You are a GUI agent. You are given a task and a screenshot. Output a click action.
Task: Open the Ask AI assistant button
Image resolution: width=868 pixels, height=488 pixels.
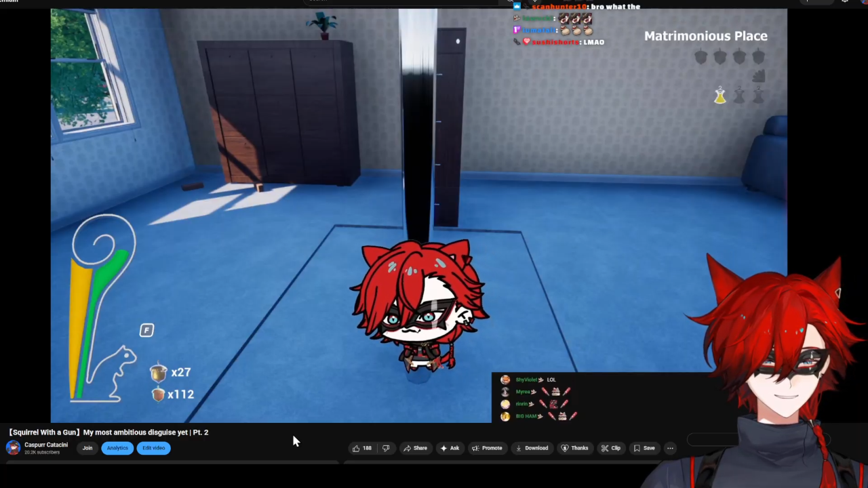[x=450, y=448]
